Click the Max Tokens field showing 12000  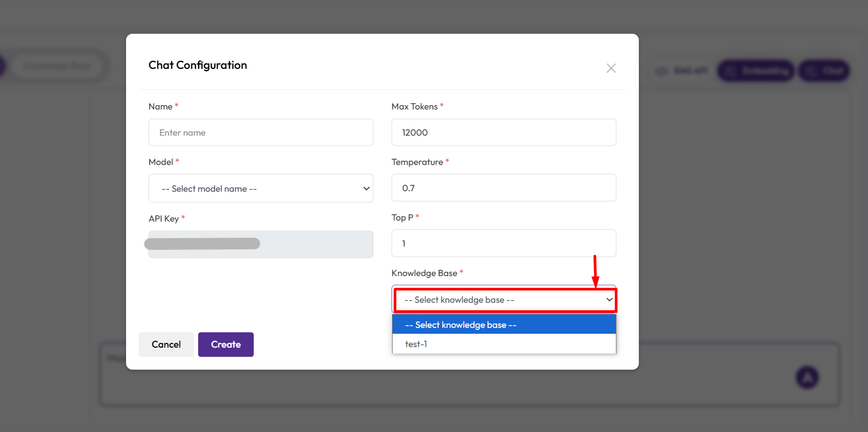click(504, 132)
